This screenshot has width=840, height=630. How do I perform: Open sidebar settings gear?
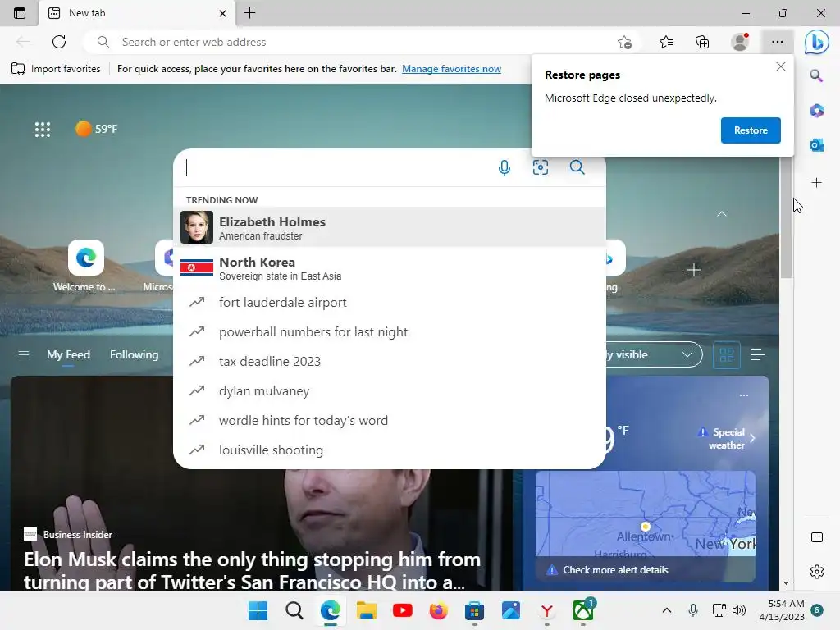816,572
